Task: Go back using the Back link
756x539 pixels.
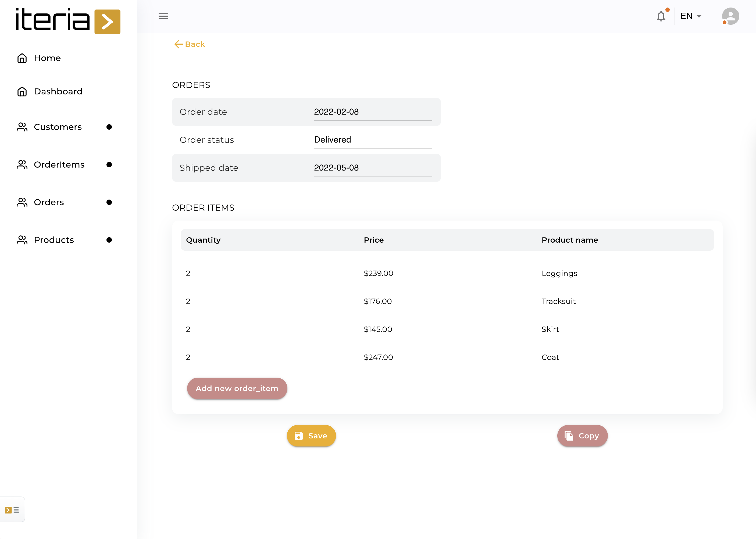Action: click(x=190, y=44)
